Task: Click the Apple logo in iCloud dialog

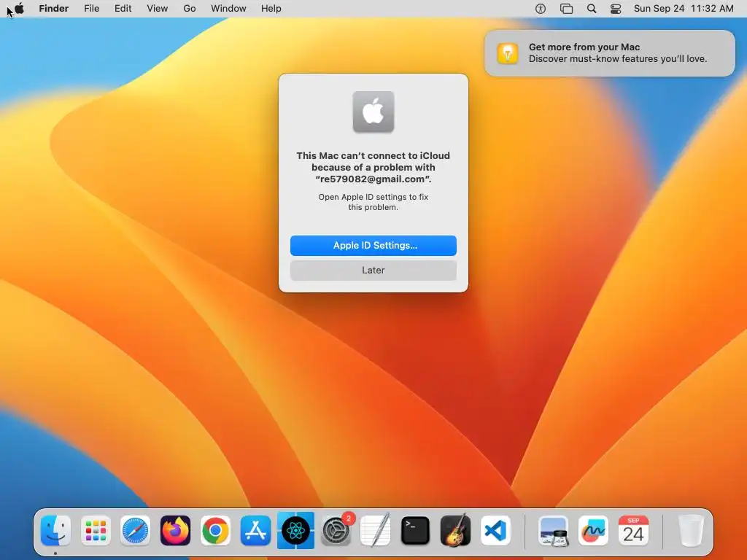Action: pyautogui.click(x=373, y=112)
